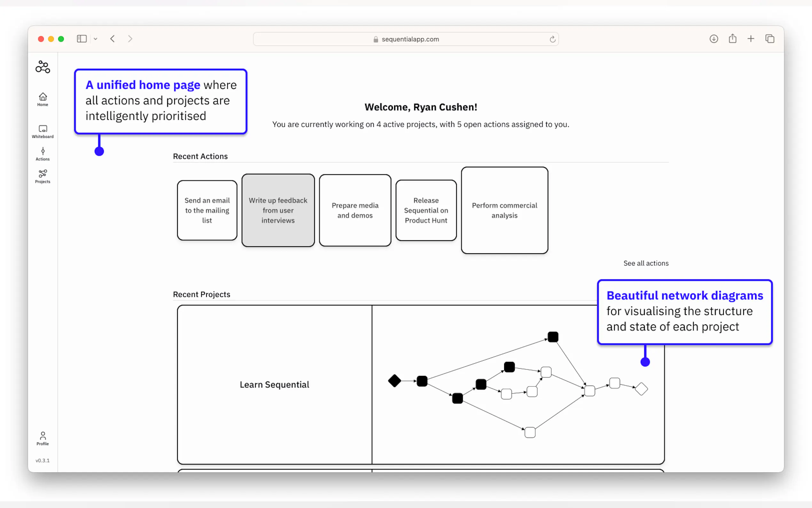Open a new browser tab
Viewport: 812px width, 508px height.
(x=751, y=39)
